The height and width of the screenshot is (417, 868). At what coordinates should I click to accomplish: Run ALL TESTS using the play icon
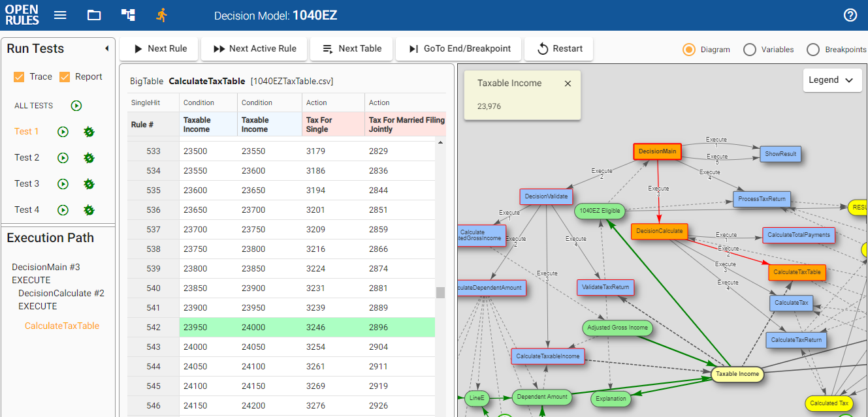coord(75,105)
